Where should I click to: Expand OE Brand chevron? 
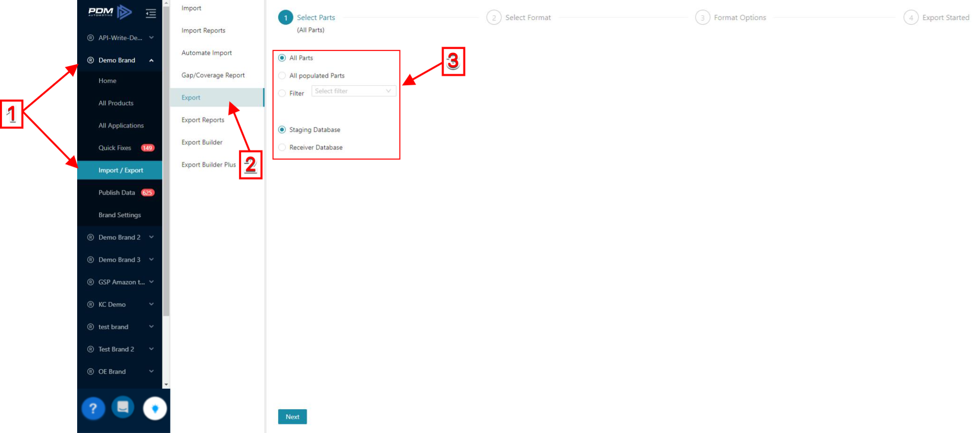click(x=151, y=371)
